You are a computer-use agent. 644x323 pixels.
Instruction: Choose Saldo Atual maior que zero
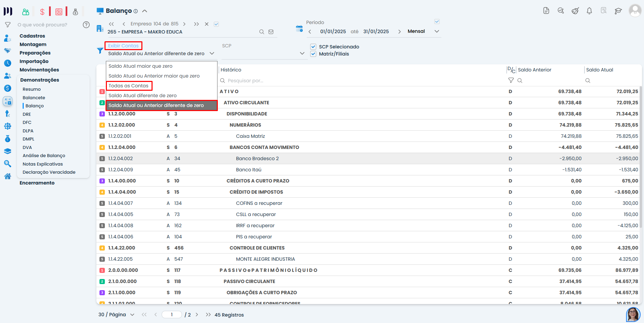(x=140, y=66)
